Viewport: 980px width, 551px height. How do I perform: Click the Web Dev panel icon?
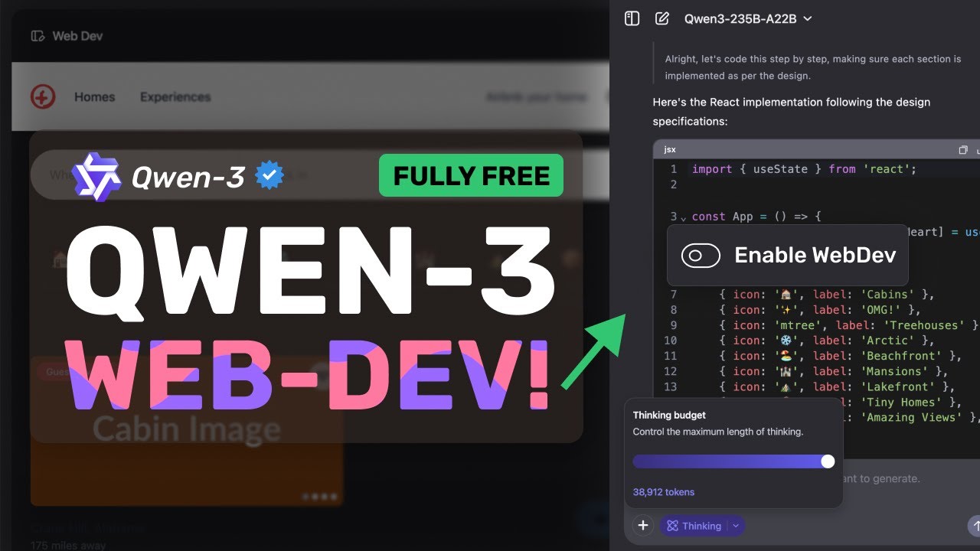[x=38, y=36]
